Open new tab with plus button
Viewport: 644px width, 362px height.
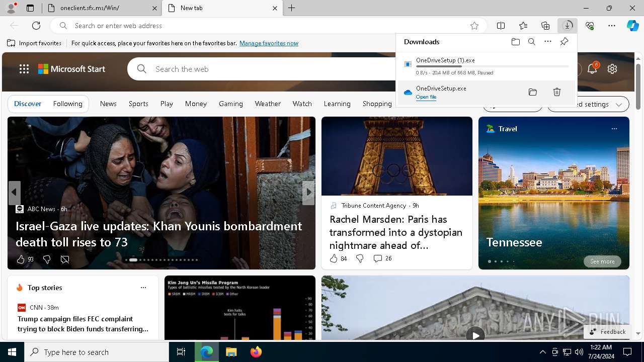pos(292,8)
